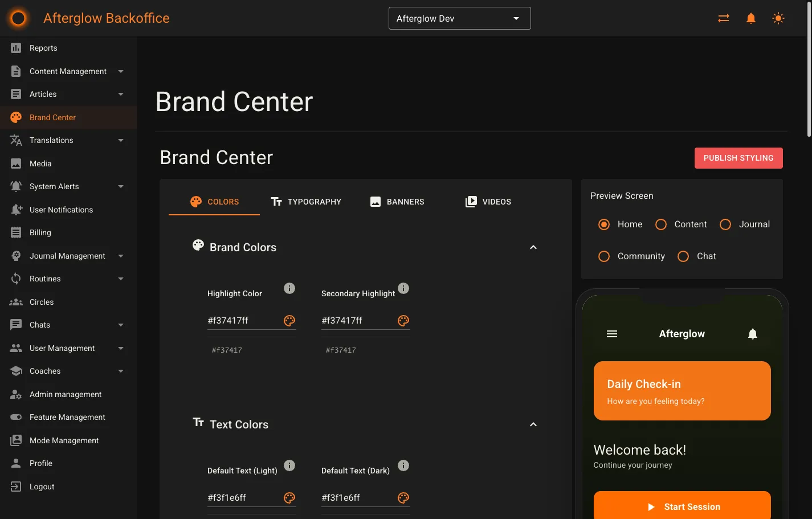The width and height of the screenshot is (812, 519).
Task: Choose the Journal preview option
Action: [725, 224]
